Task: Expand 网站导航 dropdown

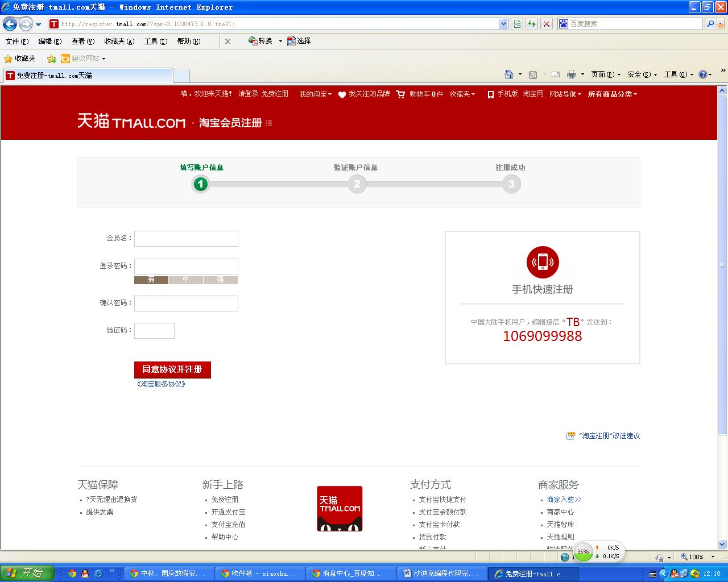Action: click(565, 94)
